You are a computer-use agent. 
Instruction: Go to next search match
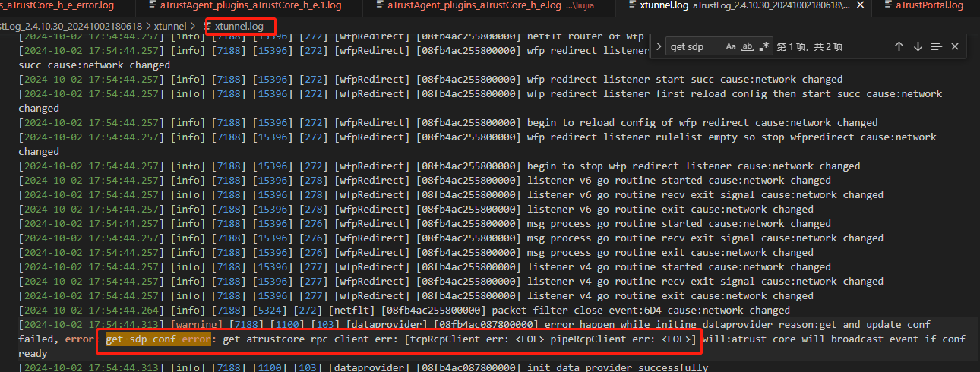(918, 47)
